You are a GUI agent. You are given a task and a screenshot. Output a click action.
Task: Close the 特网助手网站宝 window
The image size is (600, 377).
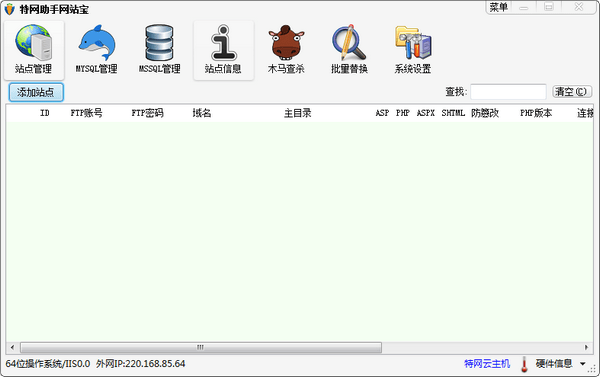point(579,7)
